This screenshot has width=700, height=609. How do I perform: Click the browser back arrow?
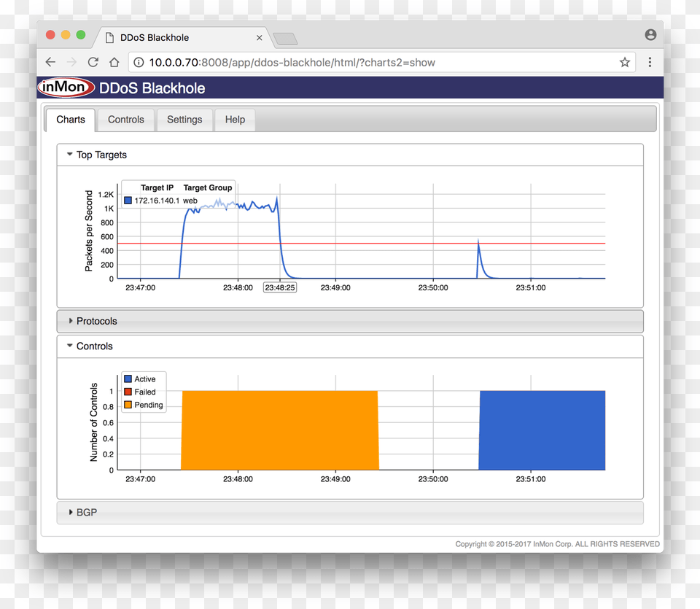point(50,63)
